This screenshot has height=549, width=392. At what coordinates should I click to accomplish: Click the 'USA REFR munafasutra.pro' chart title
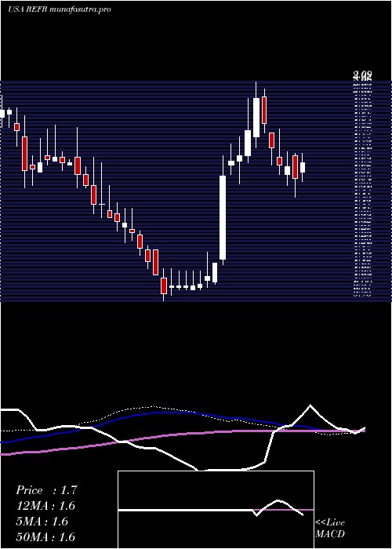60,9
